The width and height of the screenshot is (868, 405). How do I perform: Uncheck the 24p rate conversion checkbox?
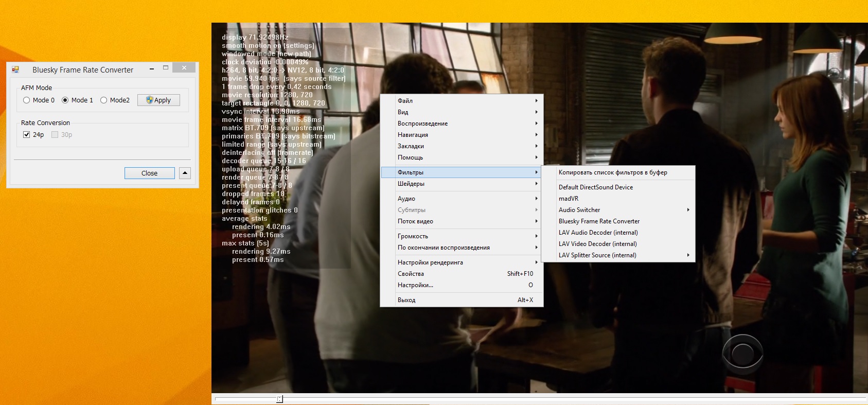pyautogui.click(x=27, y=135)
